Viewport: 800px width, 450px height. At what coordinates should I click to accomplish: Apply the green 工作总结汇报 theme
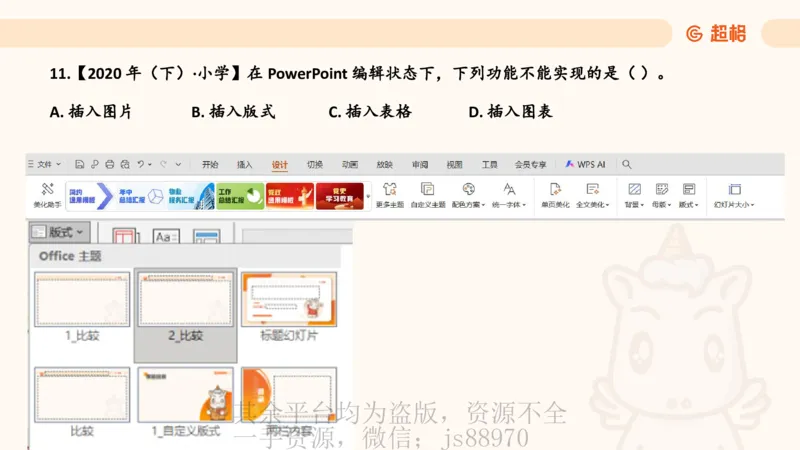coord(240,196)
